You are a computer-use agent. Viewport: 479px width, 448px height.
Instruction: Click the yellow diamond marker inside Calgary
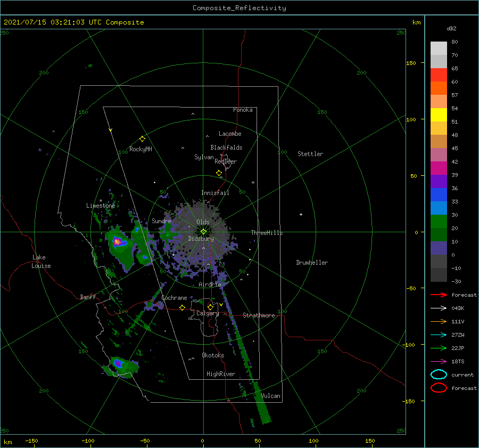click(x=210, y=307)
